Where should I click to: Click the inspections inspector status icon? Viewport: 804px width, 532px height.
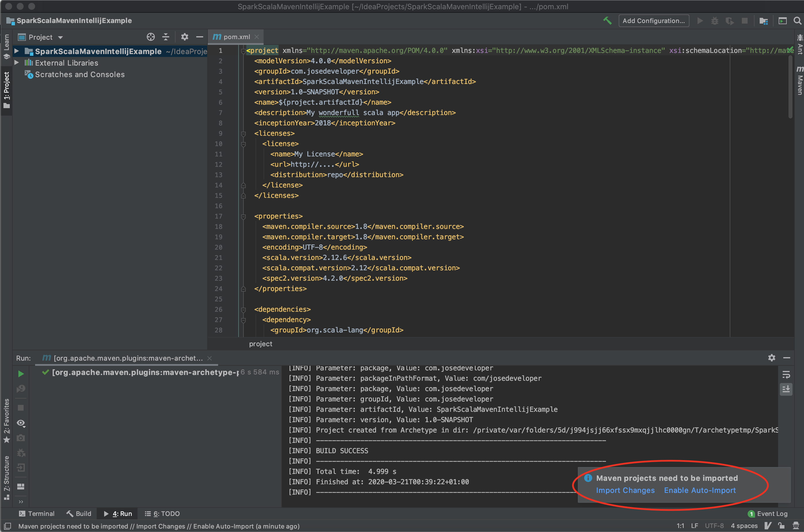click(796, 526)
